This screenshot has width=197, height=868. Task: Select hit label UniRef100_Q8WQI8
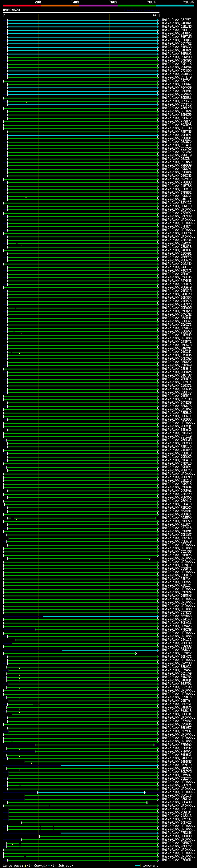(177, 247)
